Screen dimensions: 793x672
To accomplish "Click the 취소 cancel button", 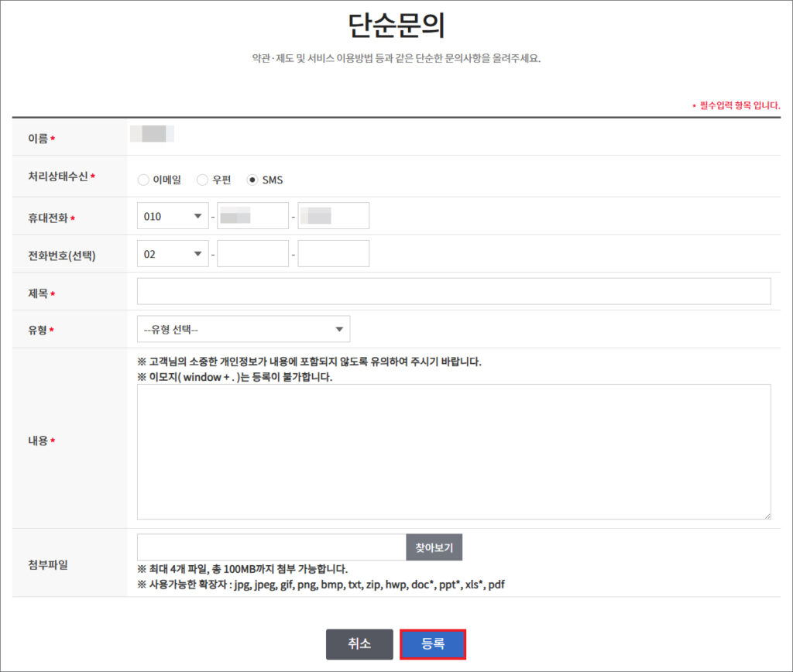I will (359, 644).
